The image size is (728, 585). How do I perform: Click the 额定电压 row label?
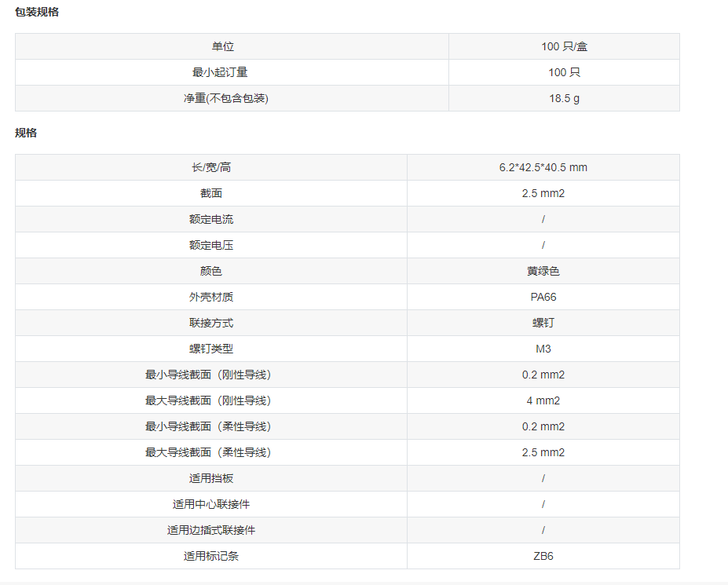coord(211,245)
